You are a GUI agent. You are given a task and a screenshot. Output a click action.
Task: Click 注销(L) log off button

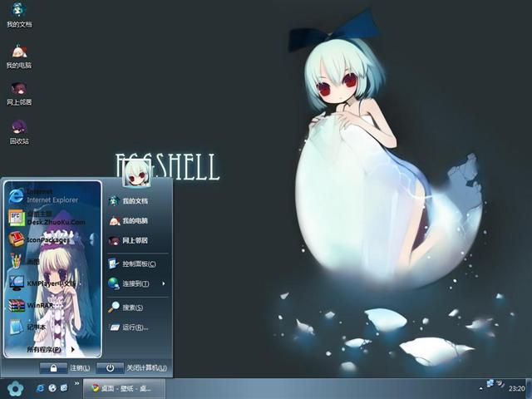click(x=65, y=367)
